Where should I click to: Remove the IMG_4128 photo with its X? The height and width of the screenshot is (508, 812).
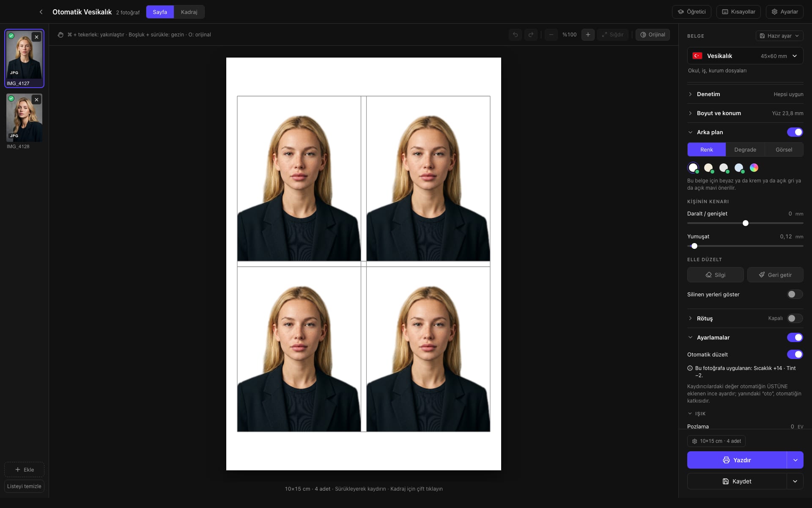pyautogui.click(x=37, y=99)
